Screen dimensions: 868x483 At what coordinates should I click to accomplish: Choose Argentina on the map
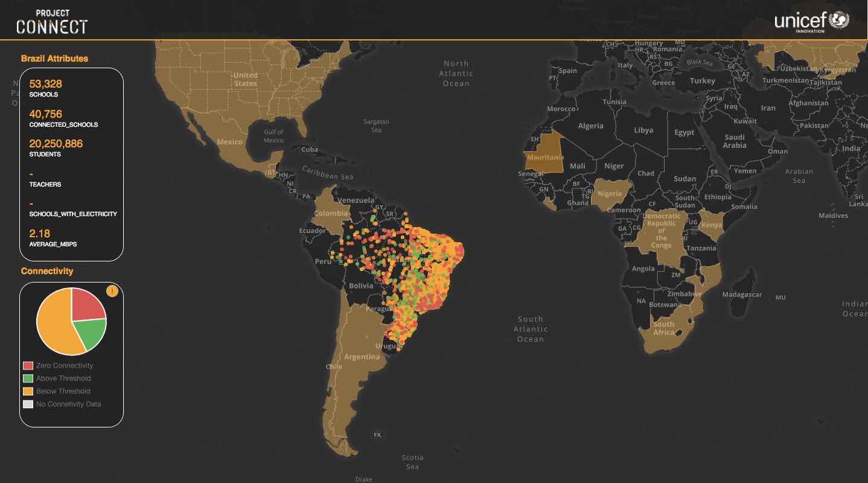pos(361,356)
